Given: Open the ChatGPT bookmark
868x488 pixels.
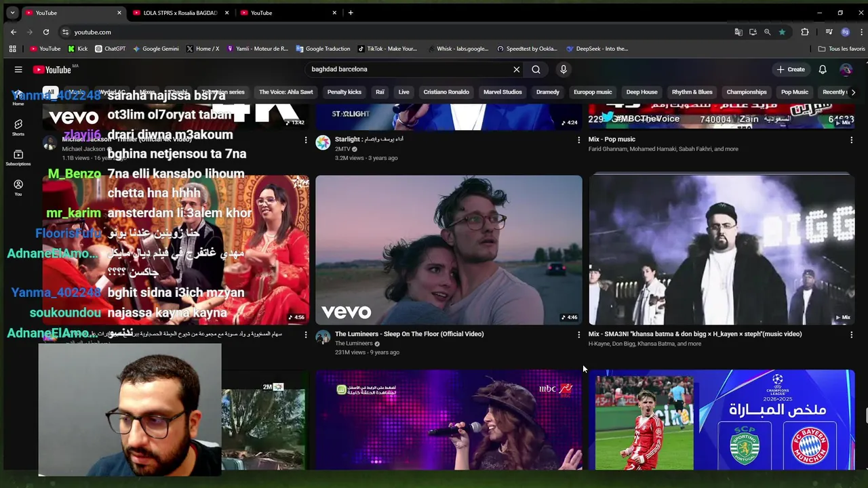Looking at the screenshot, I should (x=111, y=49).
